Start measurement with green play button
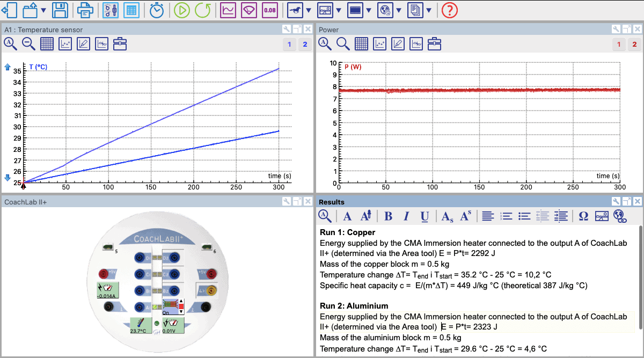The height and width of the screenshot is (358, 644). 182,10
